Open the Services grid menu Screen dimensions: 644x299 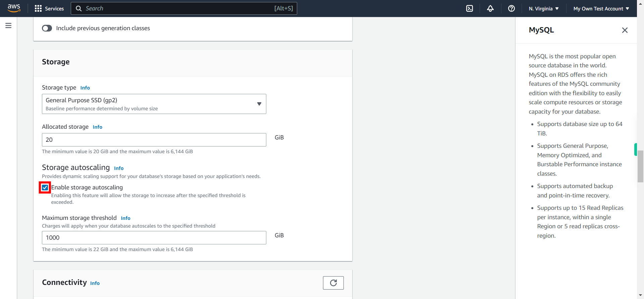click(x=38, y=8)
